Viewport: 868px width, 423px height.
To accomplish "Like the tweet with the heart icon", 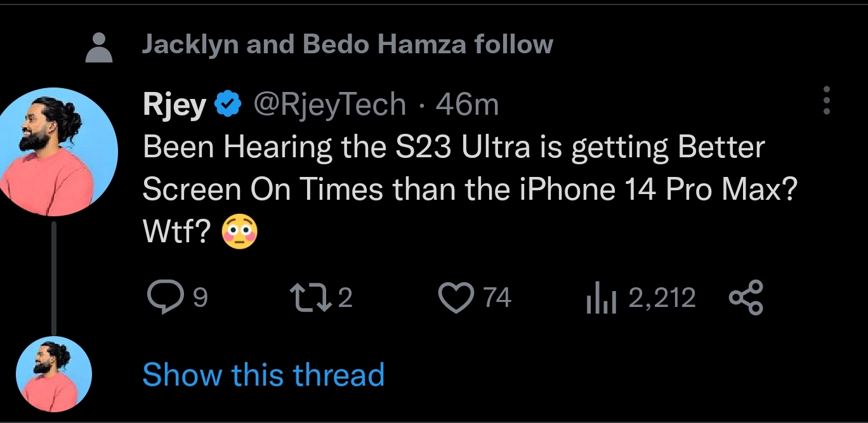I will (x=456, y=298).
